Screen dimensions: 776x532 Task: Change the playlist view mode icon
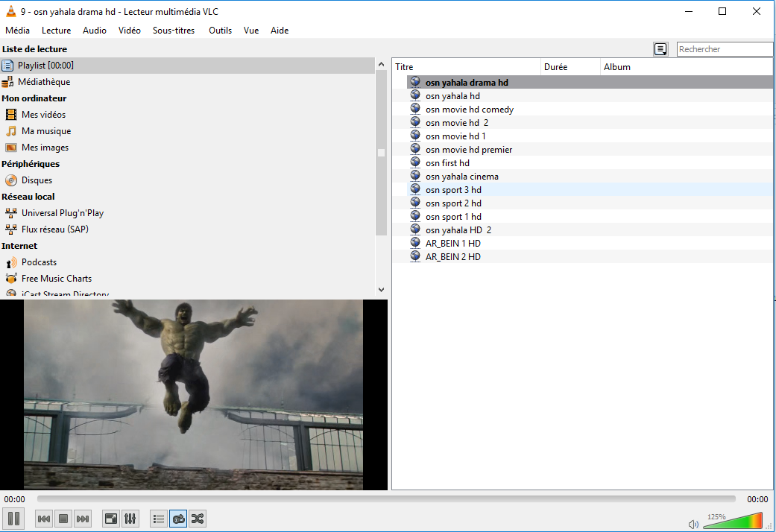pos(660,49)
